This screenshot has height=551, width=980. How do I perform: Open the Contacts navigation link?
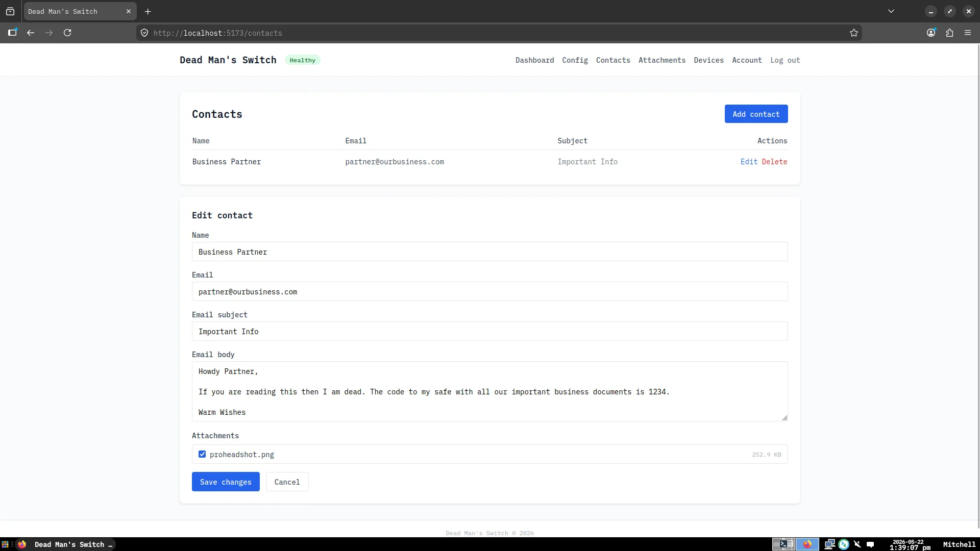(x=613, y=60)
